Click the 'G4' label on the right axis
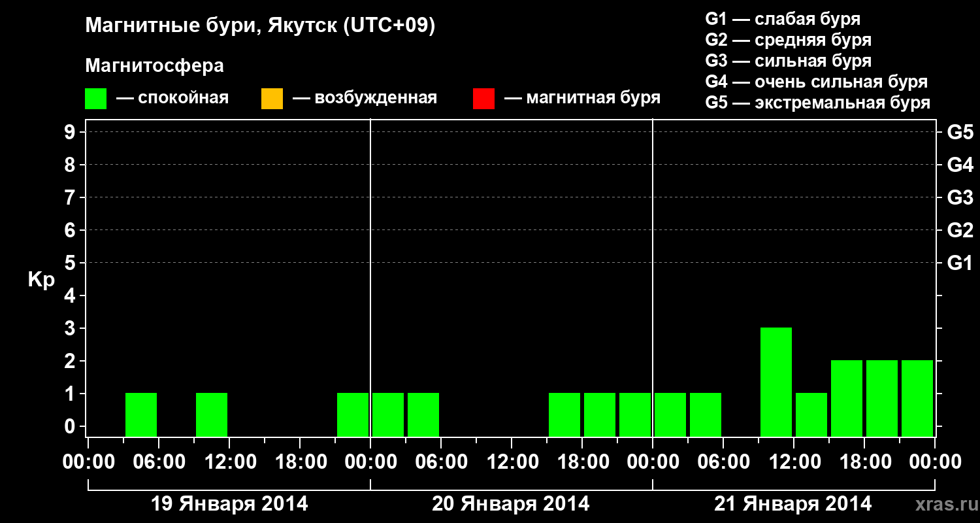 coord(960,165)
